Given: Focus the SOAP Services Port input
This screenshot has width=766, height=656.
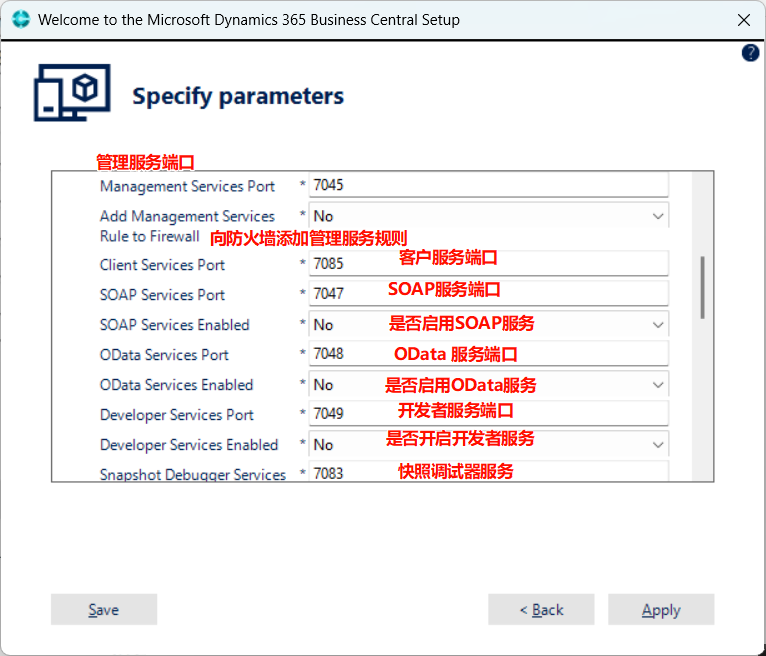Looking at the screenshot, I should (489, 293).
